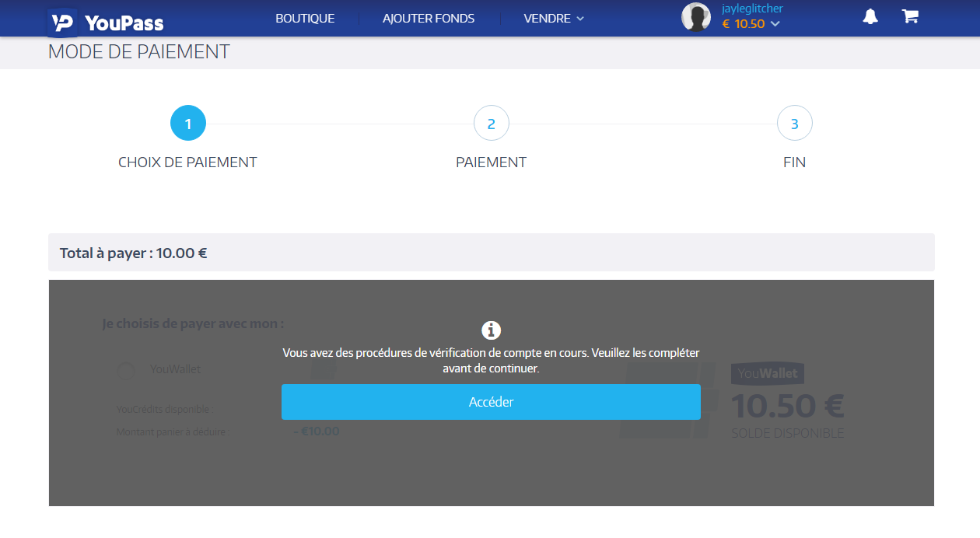Click the account verification warning message

point(491,361)
